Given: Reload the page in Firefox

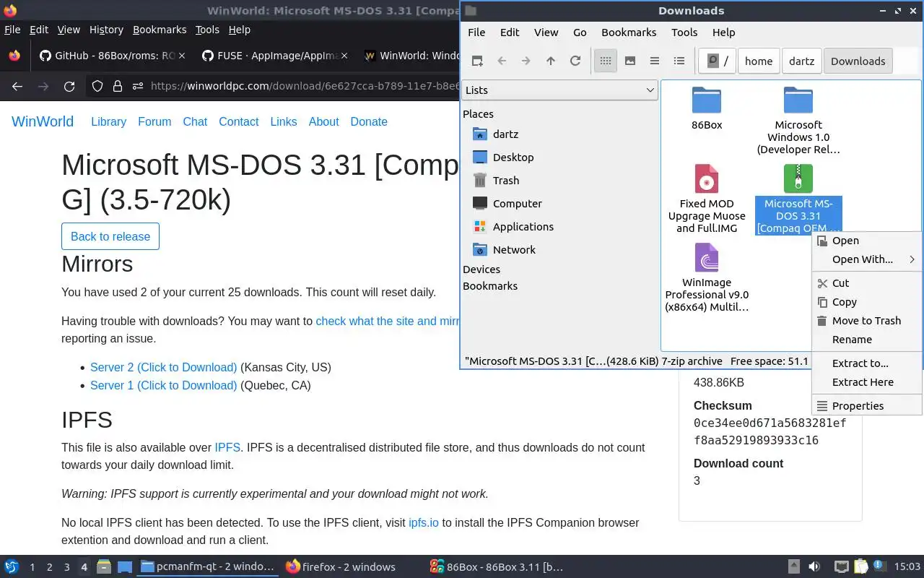Looking at the screenshot, I should [69, 87].
